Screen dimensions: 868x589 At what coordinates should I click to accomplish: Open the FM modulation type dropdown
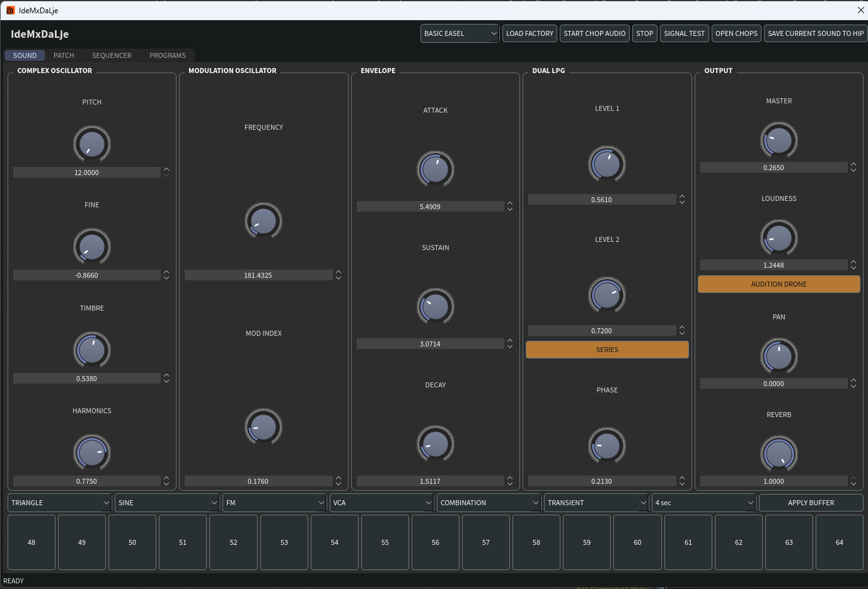(x=274, y=503)
